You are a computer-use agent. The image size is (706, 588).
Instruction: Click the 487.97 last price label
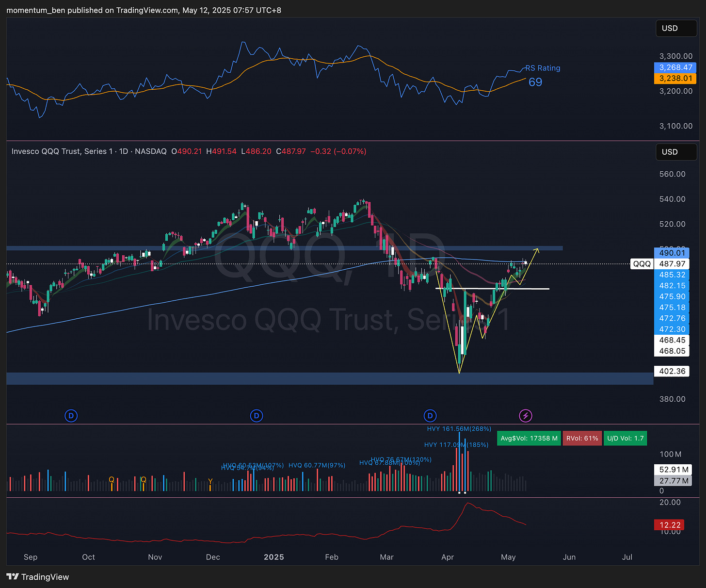pyautogui.click(x=672, y=264)
